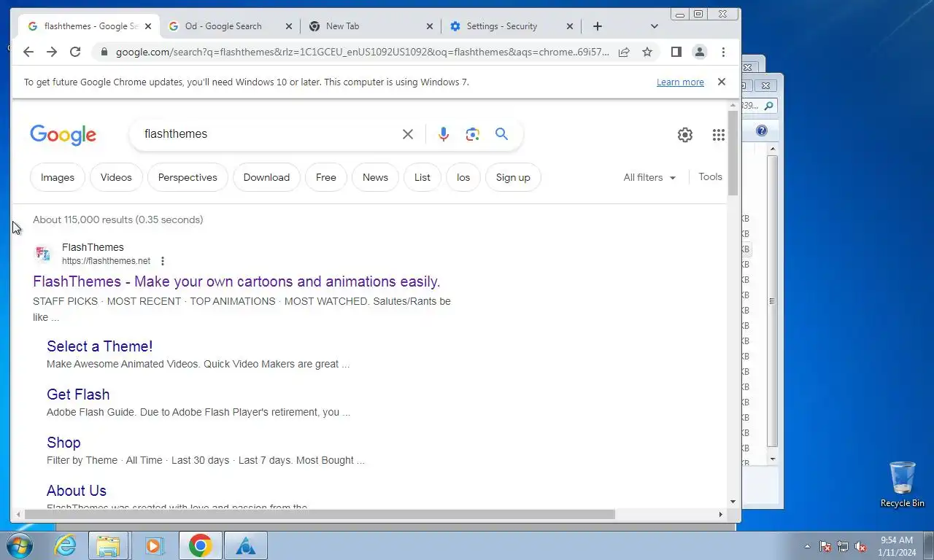Filter results by News
Viewport: 934px width, 560px height.
tap(375, 177)
